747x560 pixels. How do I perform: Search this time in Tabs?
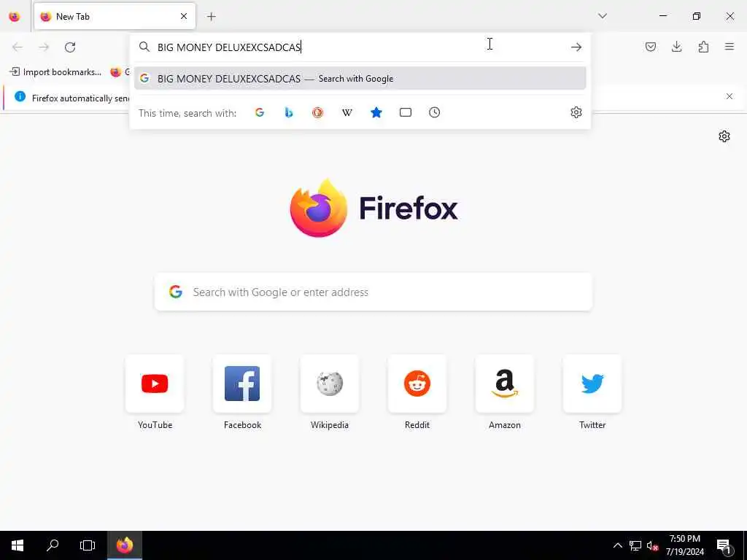pyautogui.click(x=406, y=113)
